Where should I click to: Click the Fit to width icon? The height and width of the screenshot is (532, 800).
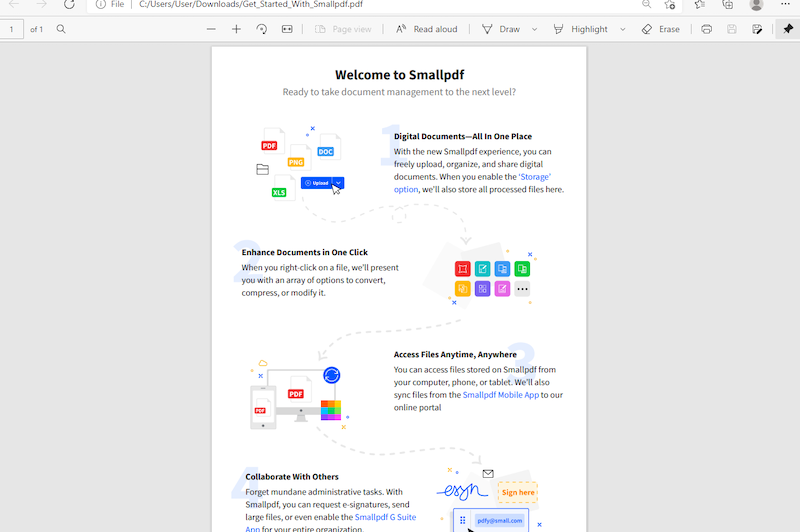(x=287, y=29)
